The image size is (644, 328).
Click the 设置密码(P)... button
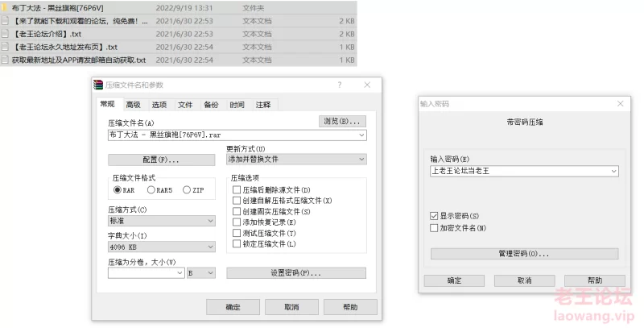click(x=296, y=273)
